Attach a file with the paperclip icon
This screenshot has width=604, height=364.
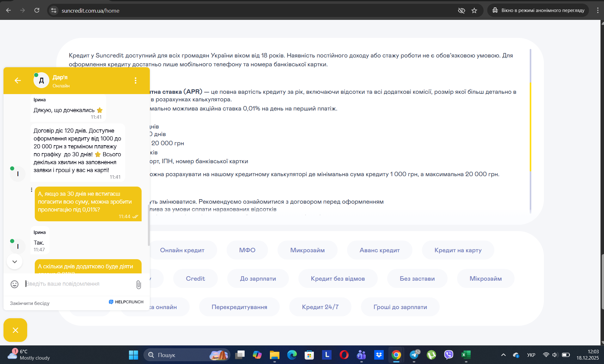pyautogui.click(x=138, y=284)
